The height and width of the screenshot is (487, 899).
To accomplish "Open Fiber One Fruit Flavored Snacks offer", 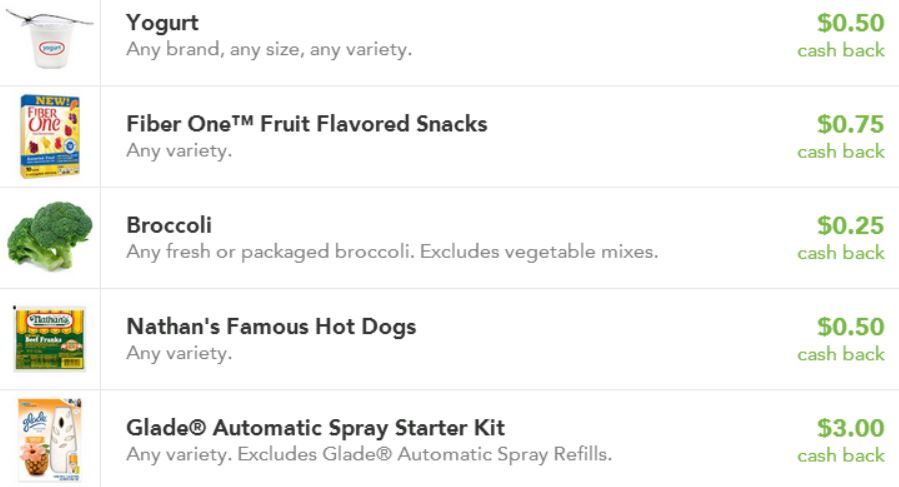I will [307, 124].
